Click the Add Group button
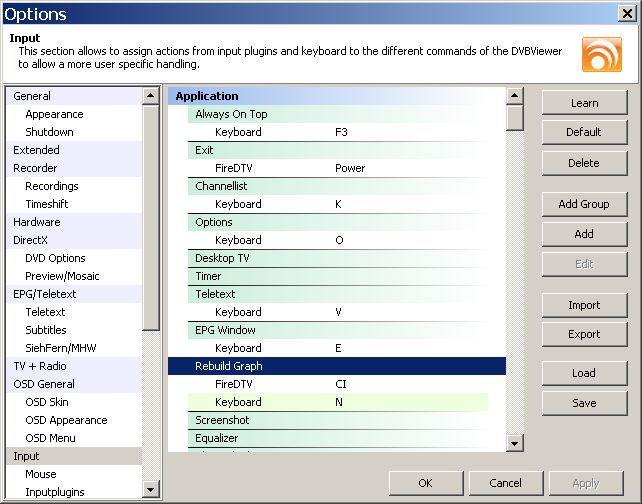The width and height of the screenshot is (642, 504). [584, 204]
